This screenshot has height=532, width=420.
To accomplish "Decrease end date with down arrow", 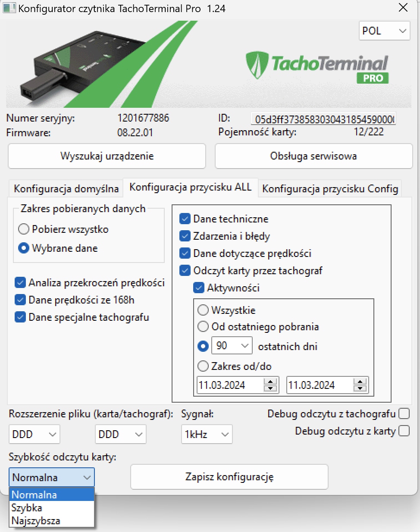I will (x=360, y=388).
